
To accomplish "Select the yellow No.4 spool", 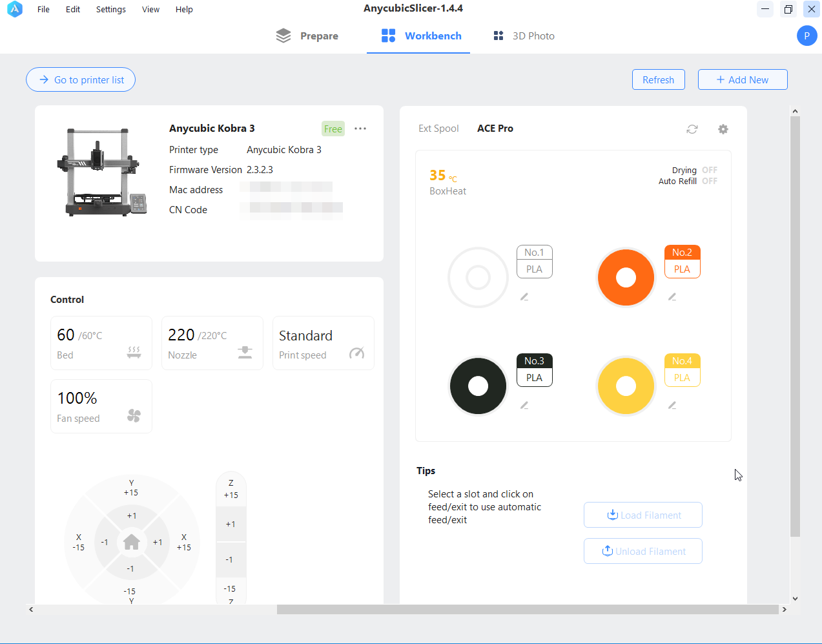I will coord(626,386).
